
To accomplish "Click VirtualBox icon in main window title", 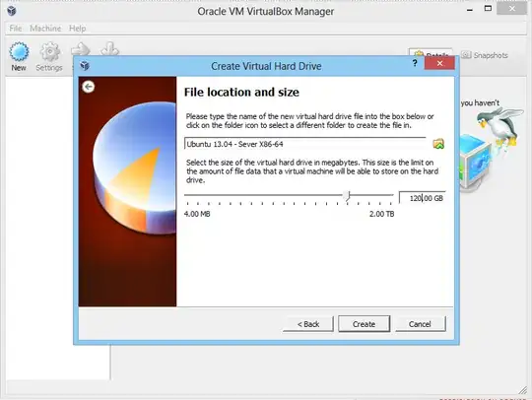I will click(x=12, y=11).
